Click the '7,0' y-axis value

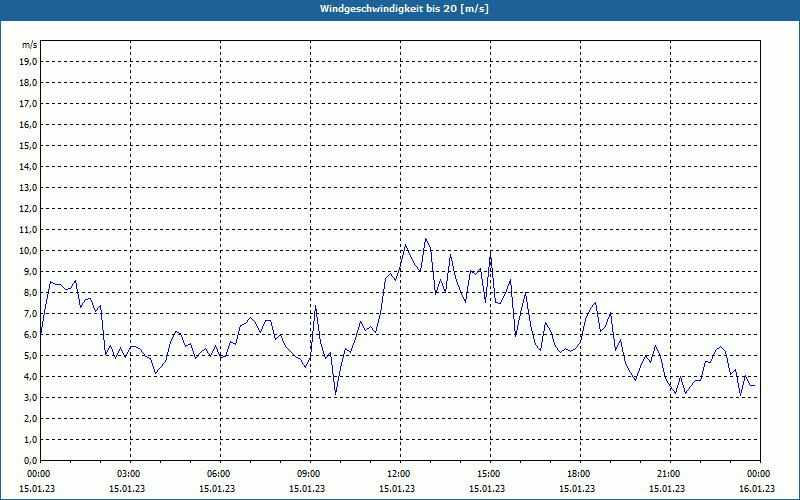[30, 314]
